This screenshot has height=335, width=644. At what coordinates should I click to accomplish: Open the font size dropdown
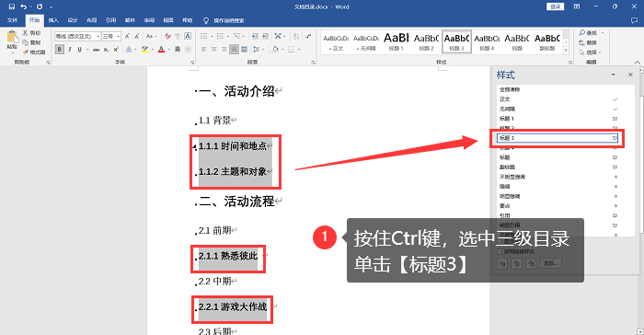119,36
